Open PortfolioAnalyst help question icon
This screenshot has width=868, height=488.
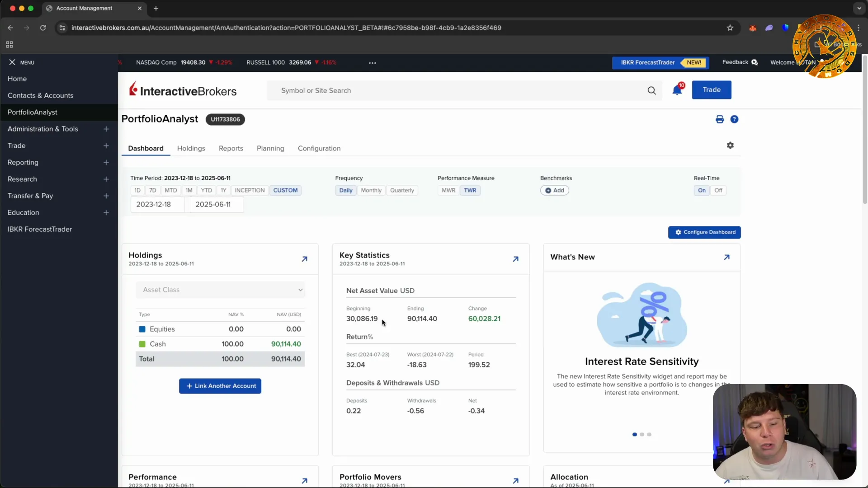pyautogui.click(x=734, y=119)
